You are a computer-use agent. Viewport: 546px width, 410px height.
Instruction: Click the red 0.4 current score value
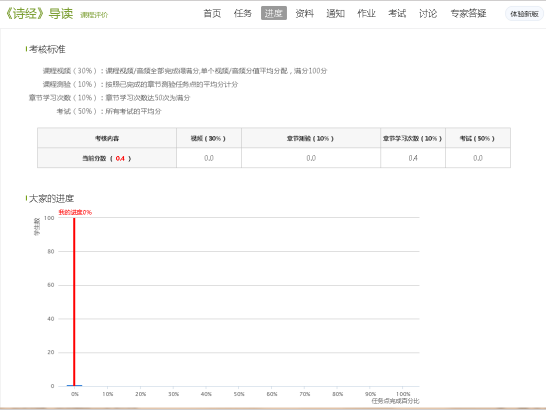pyautogui.click(x=120, y=158)
